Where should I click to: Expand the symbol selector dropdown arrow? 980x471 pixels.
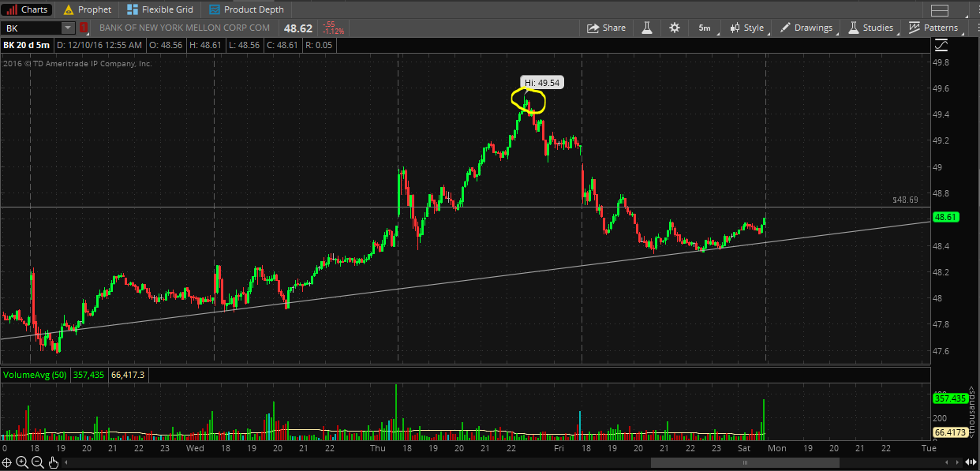pyautogui.click(x=68, y=28)
